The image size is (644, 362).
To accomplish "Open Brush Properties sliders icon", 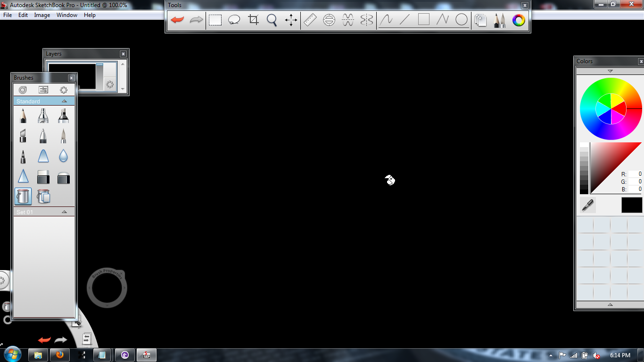I will (43, 90).
